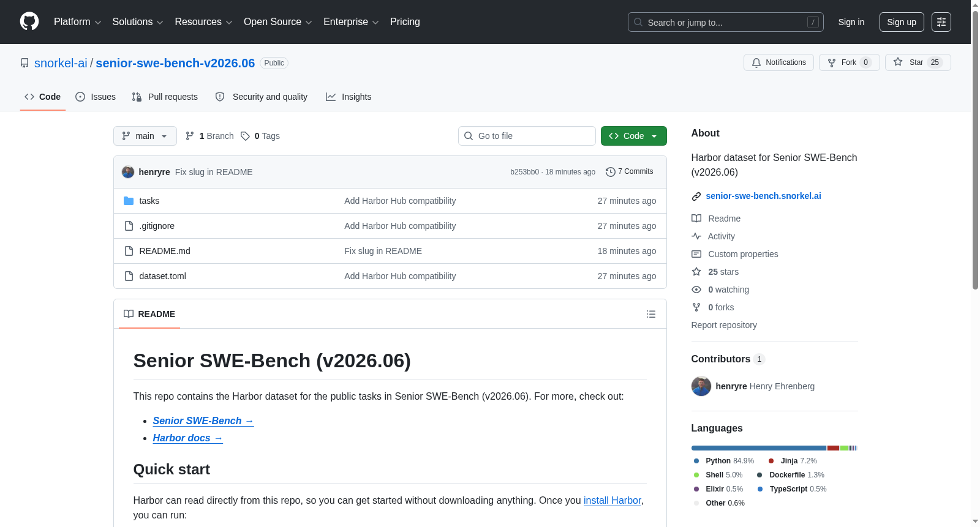Click the TypeScript 0.5% language entry
This screenshot has width=980, height=527.
tap(792, 489)
